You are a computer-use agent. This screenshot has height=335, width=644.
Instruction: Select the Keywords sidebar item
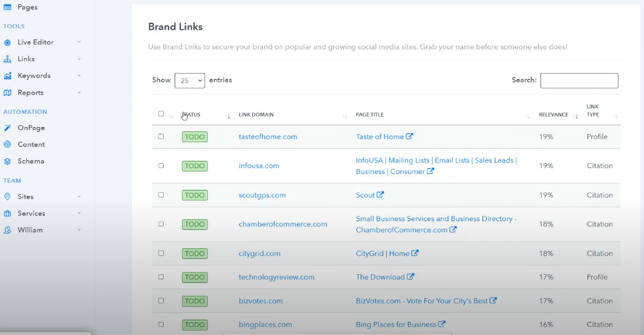(34, 75)
